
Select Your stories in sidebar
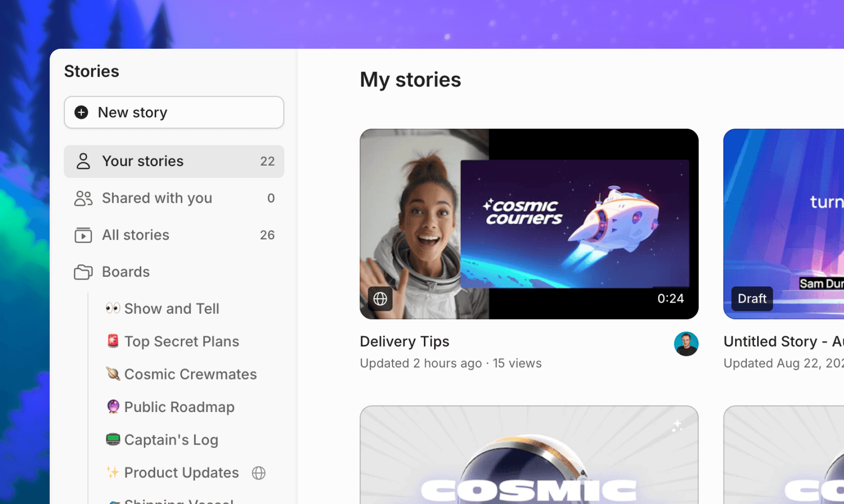[174, 161]
